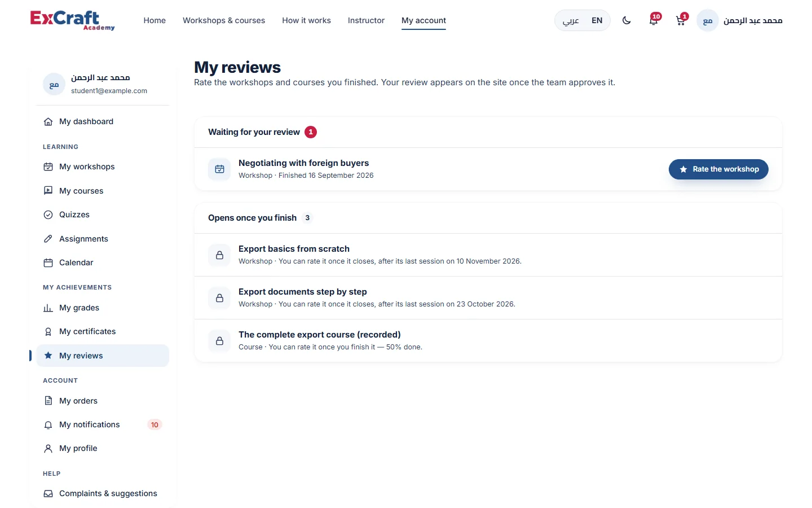
Task: Click the Complaints & suggestions inbox icon
Action: [48, 493]
